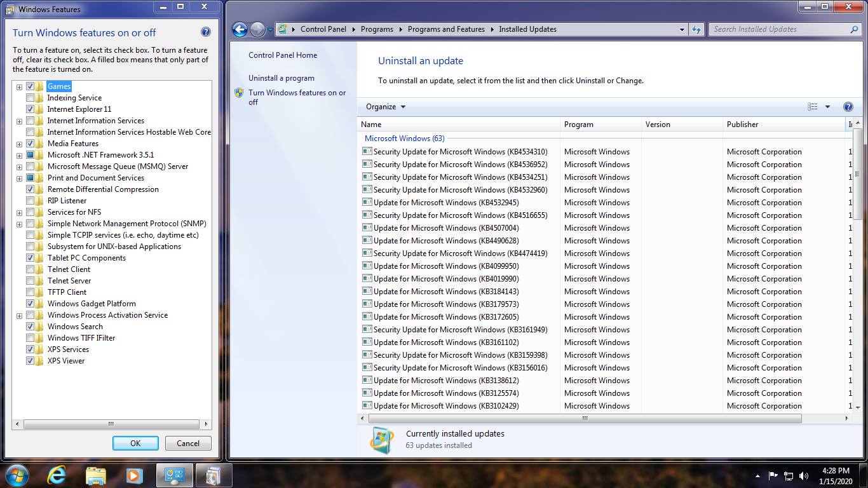The height and width of the screenshot is (488, 868).
Task: Enable the Telnet Client checkbox
Action: [x=30, y=269]
